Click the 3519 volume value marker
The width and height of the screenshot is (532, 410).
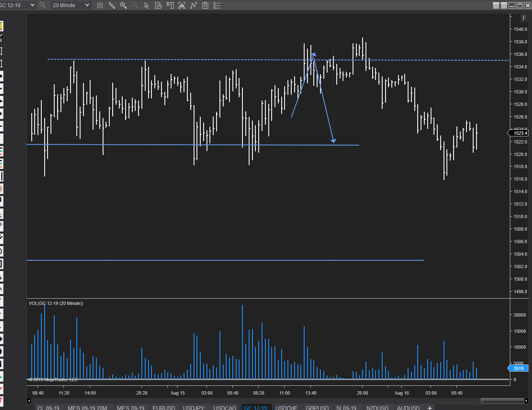[x=518, y=368]
